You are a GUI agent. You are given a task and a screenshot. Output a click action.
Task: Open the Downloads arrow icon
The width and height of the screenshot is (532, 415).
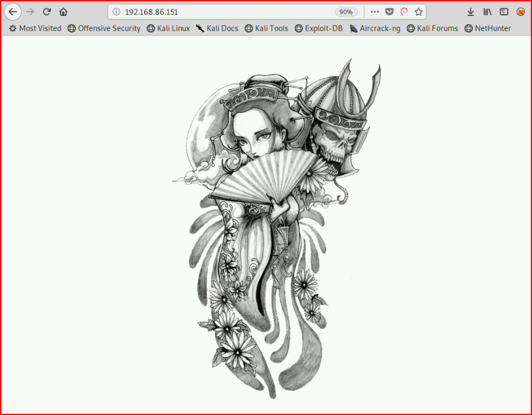(470, 12)
